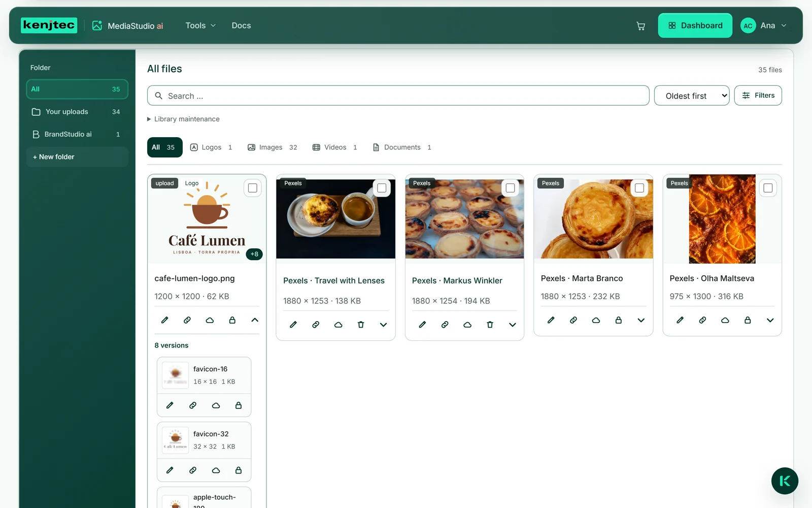Edit cafe-lumen-logo.png with the pencil icon
Viewport: 812px width, 508px height.
[165, 320]
